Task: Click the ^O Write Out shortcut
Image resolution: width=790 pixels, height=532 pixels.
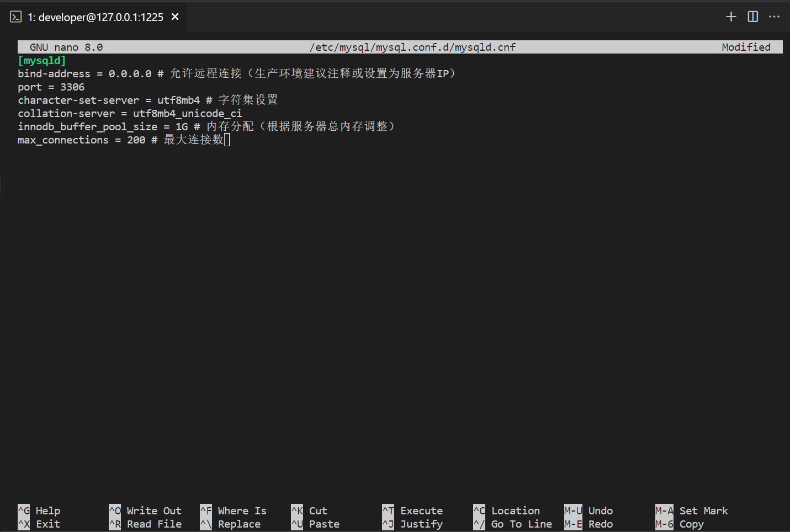Action: click(x=145, y=511)
